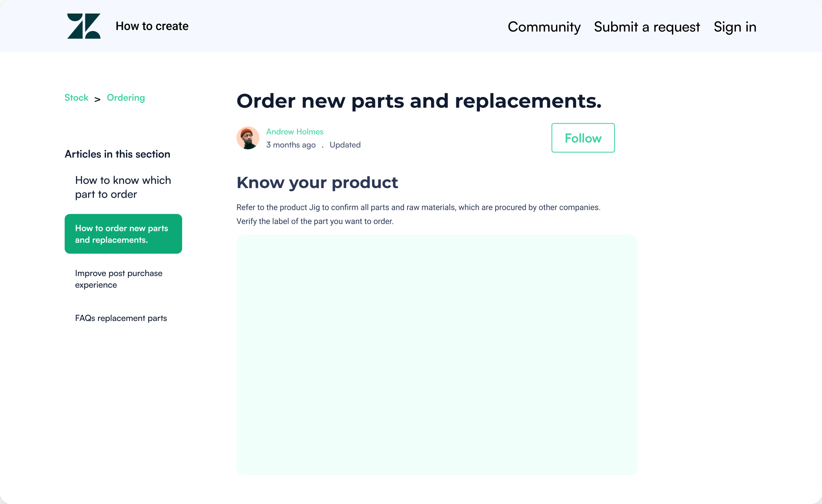Open 'How to know which part to order'
The image size is (822, 504).
click(123, 187)
